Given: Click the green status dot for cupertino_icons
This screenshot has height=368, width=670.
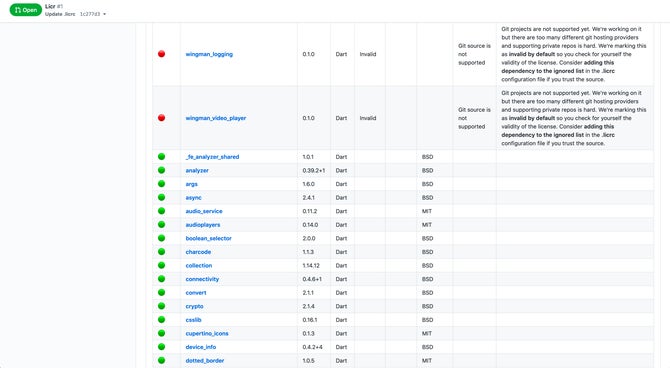Looking at the screenshot, I should coord(162,333).
